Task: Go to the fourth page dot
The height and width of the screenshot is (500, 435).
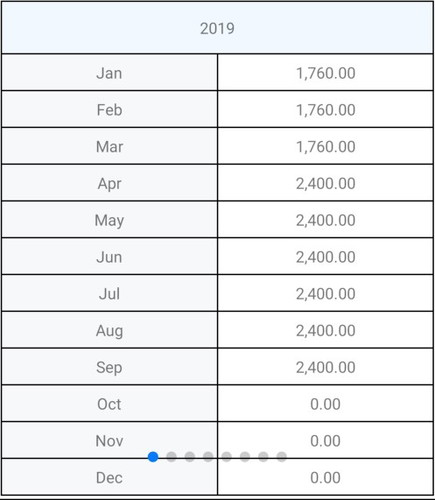Action: 208,457
